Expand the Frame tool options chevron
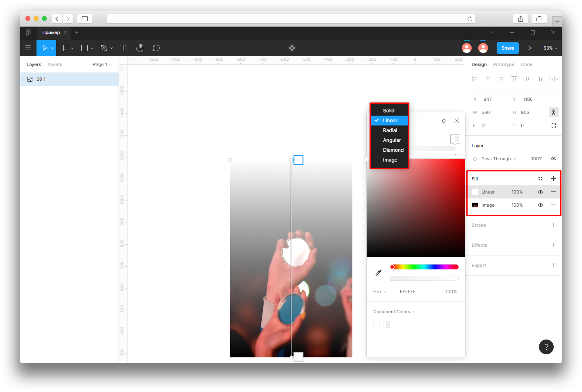582x392 pixels. pyautogui.click(x=72, y=48)
